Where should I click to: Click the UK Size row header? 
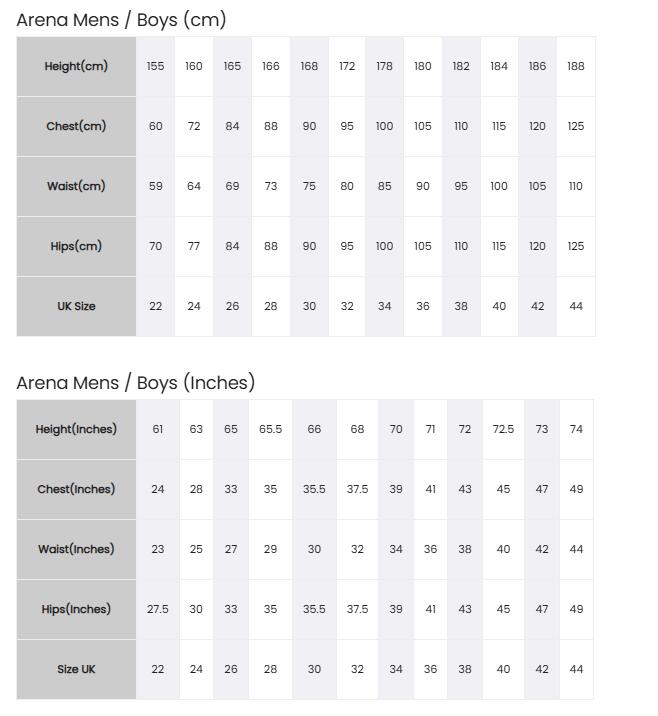76,306
